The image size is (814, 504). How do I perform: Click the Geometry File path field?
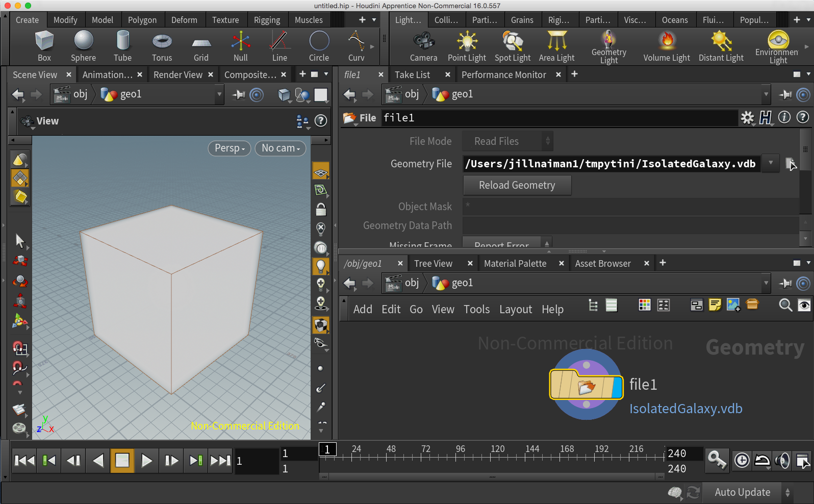611,164
